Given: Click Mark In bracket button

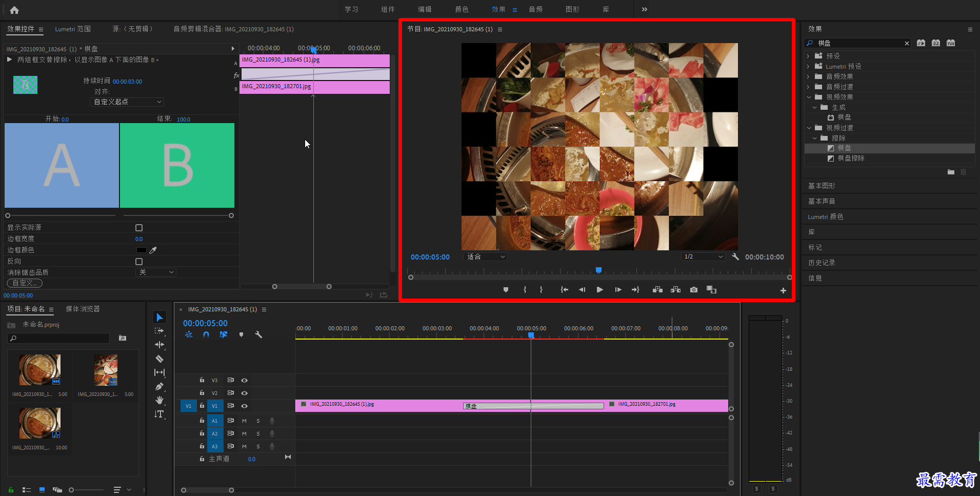Looking at the screenshot, I should tap(525, 290).
